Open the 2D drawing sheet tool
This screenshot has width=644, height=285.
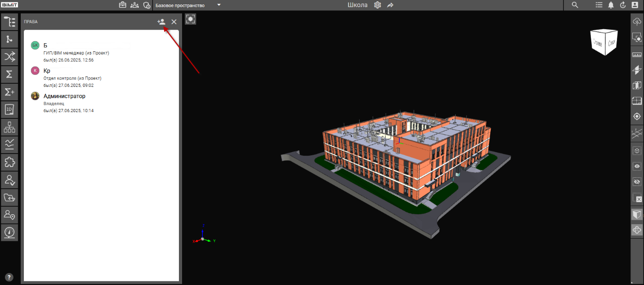pyautogui.click(x=9, y=109)
